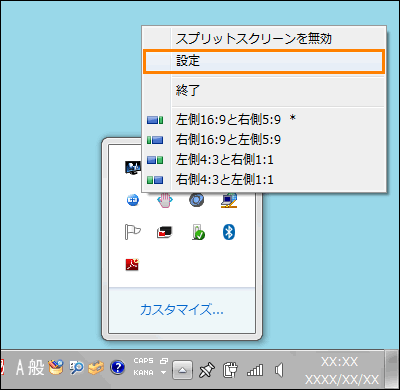The height and width of the screenshot is (390, 400).
Task: Select 設定 in the context menu
Action: click(264, 61)
